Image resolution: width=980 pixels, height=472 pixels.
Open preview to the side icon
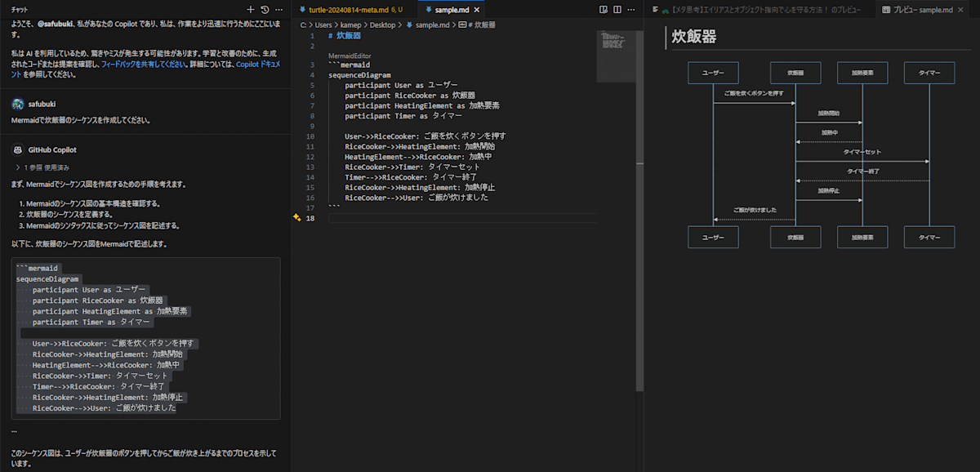pyautogui.click(x=604, y=10)
